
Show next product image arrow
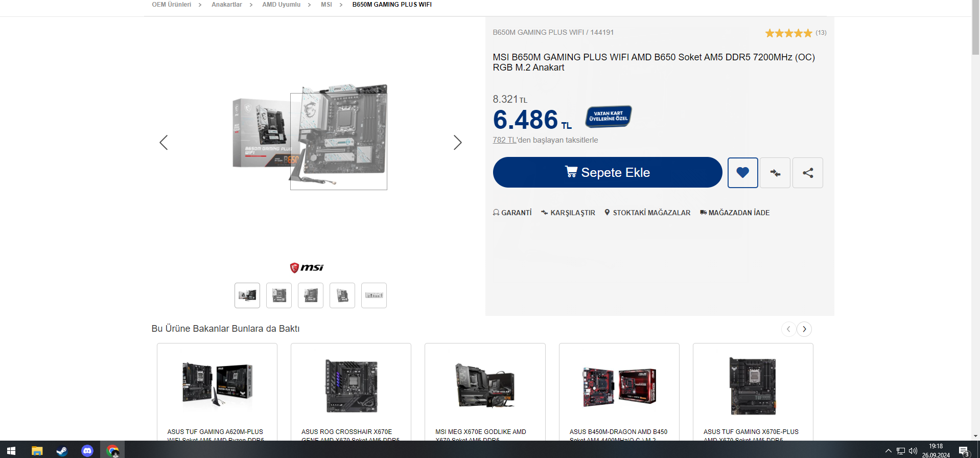[x=457, y=142]
